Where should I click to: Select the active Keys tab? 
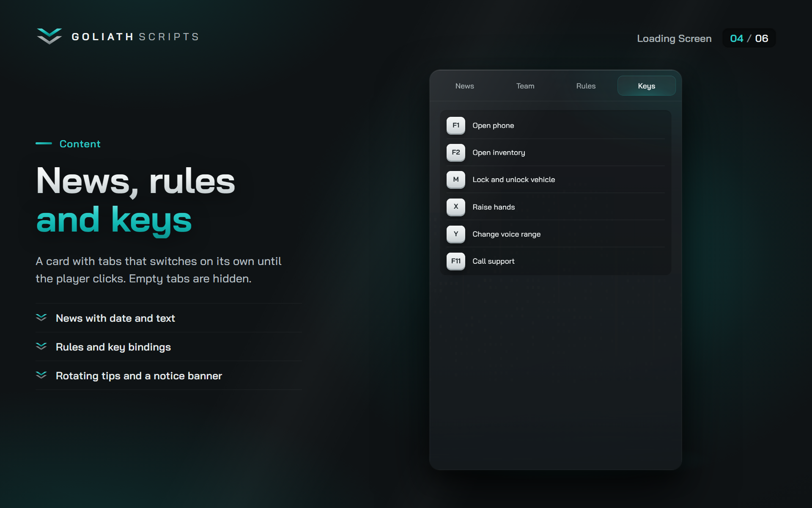point(647,86)
